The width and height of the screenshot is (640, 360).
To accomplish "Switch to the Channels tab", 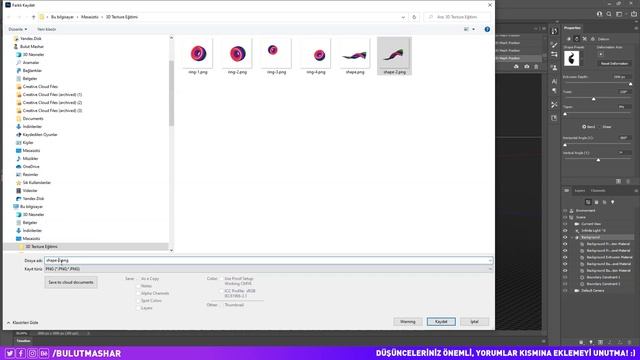I will (598, 191).
